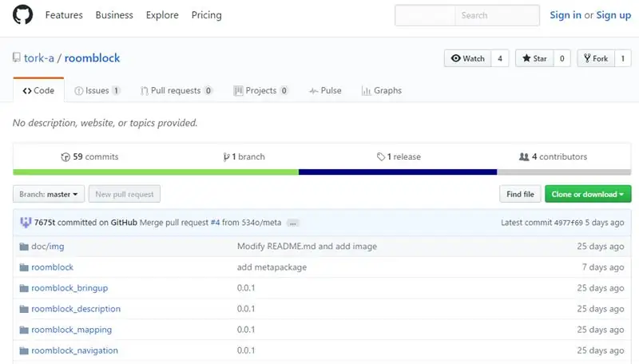Click the 7675t committer avatar
This screenshot has width=639, height=364.
point(26,222)
